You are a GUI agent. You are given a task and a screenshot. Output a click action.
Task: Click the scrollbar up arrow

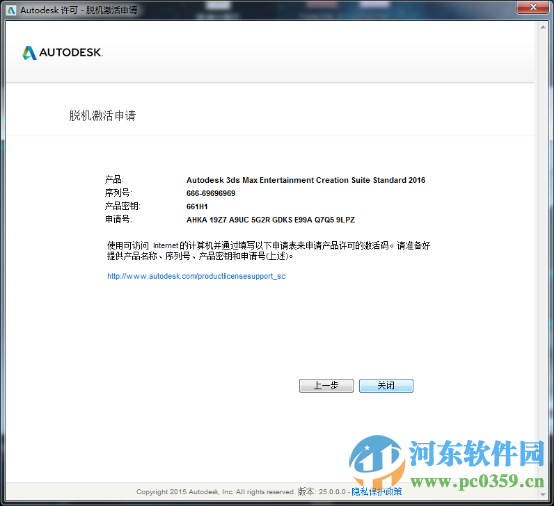point(543,27)
